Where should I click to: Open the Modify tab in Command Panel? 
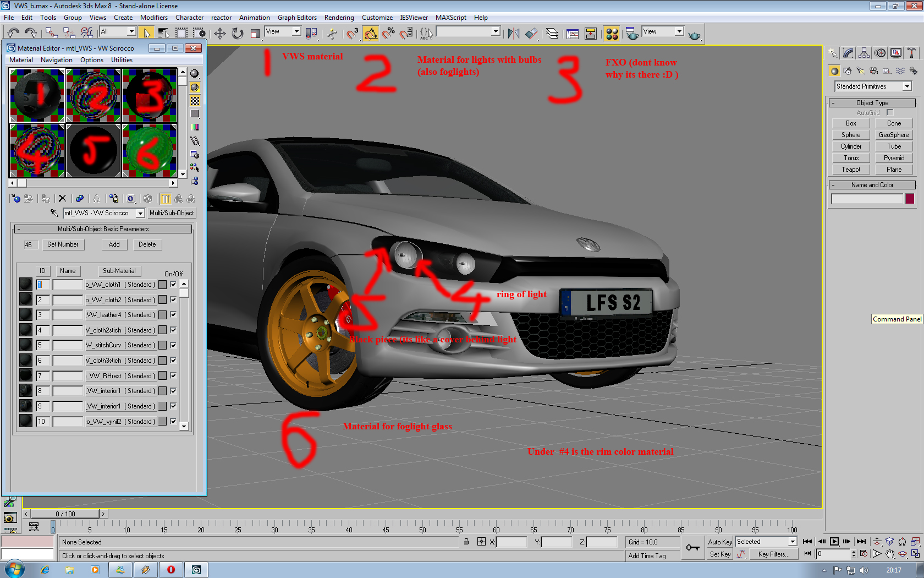pos(848,53)
